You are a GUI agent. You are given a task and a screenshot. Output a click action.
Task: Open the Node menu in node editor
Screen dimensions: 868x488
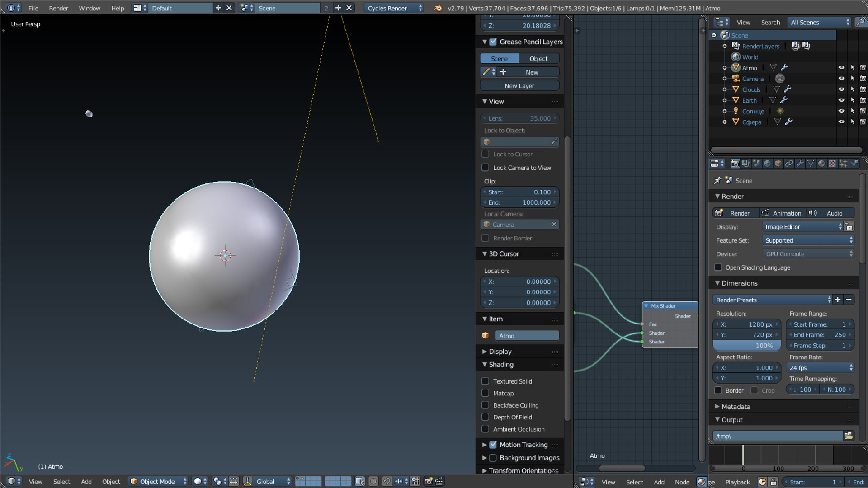(x=682, y=482)
